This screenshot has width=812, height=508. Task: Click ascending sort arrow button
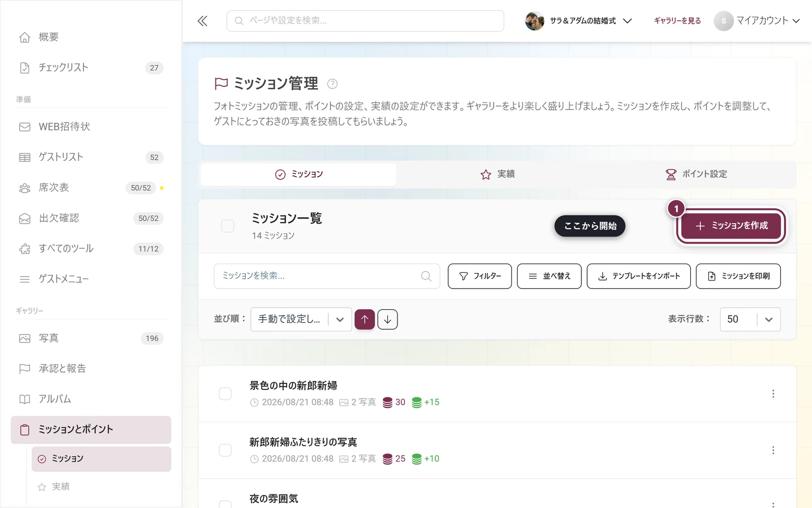point(365,319)
